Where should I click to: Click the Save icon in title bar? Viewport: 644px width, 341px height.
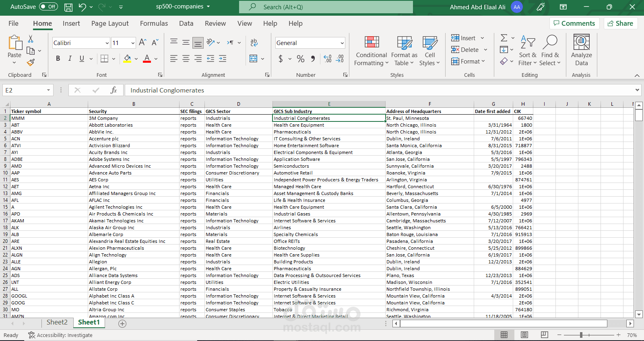[x=68, y=7]
